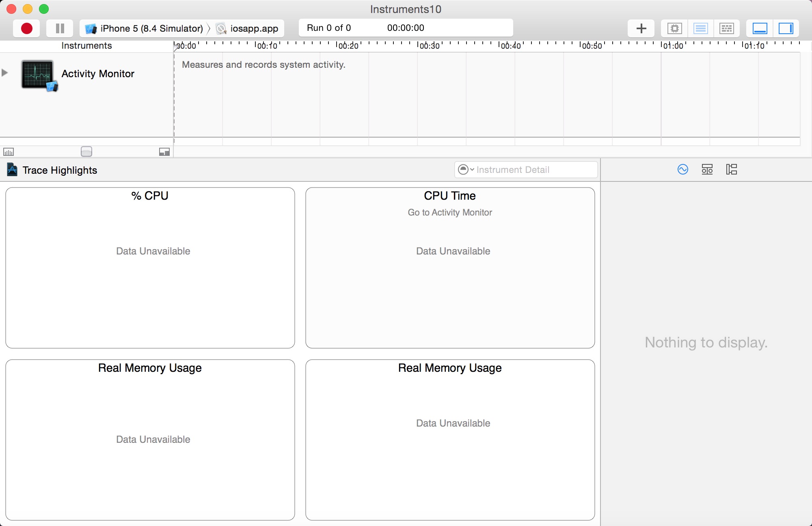Click the left Real Memory Usage card title

click(150, 368)
